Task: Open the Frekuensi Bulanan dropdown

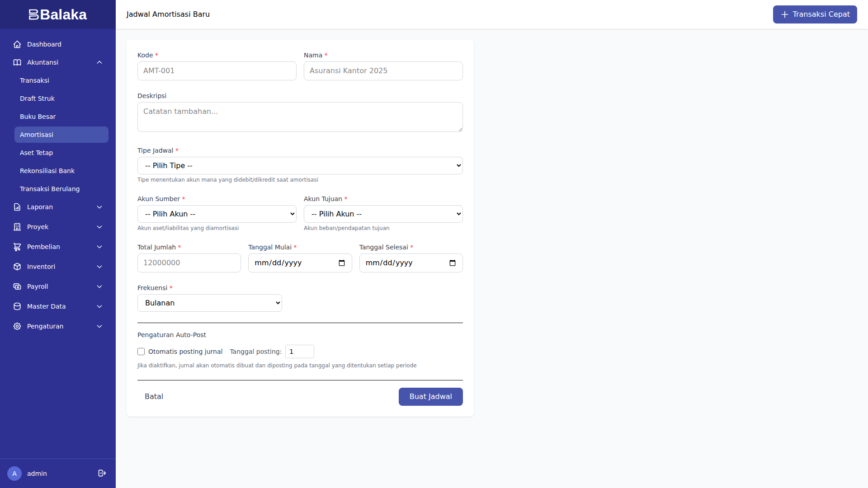Action: (x=209, y=303)
